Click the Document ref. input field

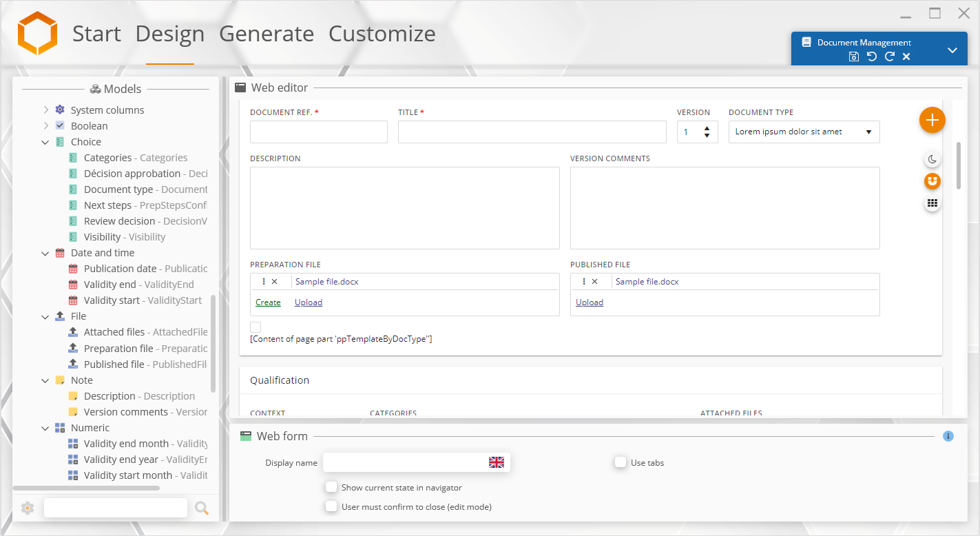coord(319,132)
